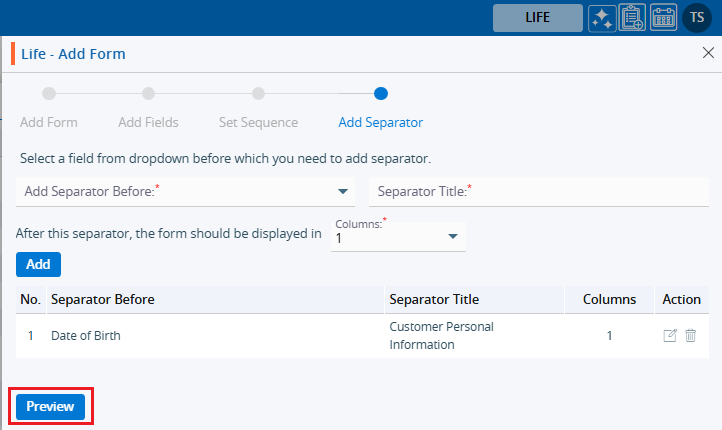
Task: Click the LIFE module button
Action: [x=537, y=18]
